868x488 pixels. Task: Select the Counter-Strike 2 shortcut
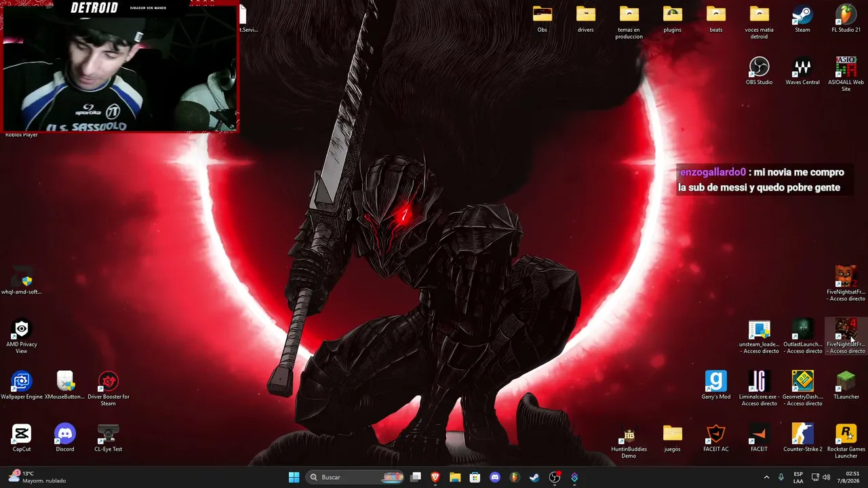click(802, 438)
